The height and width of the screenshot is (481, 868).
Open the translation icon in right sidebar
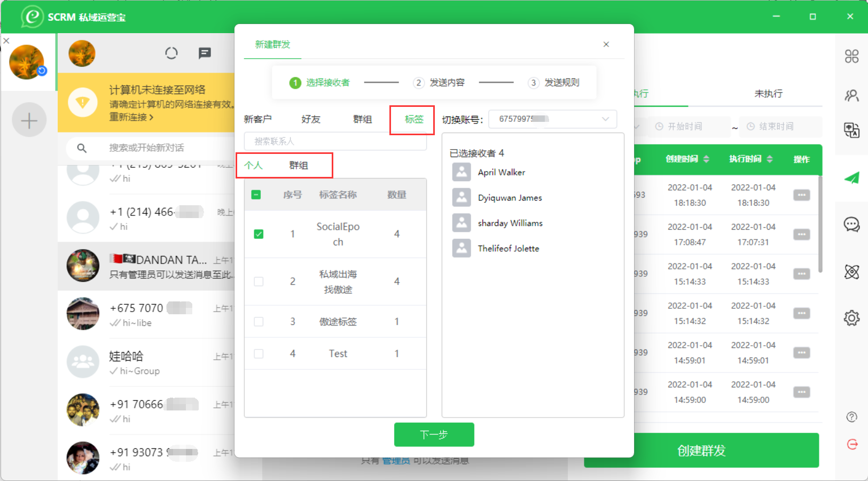[851, 130]
